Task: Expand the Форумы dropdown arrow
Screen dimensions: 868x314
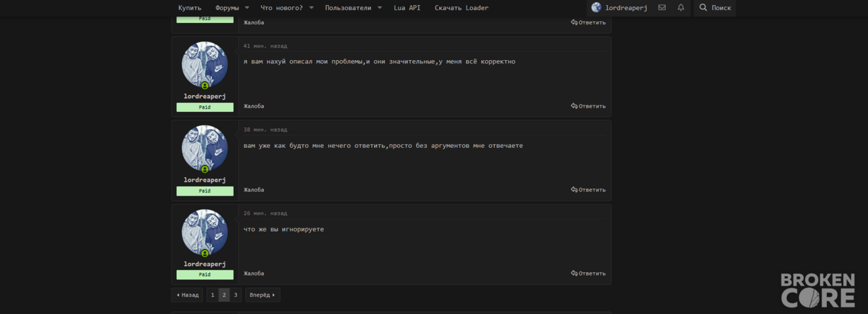Action: pos(247,8)
